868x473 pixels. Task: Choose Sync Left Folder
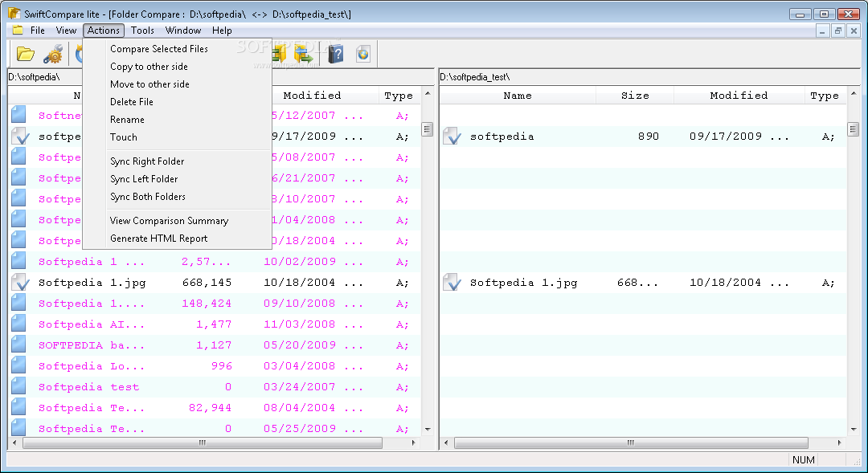177,179
